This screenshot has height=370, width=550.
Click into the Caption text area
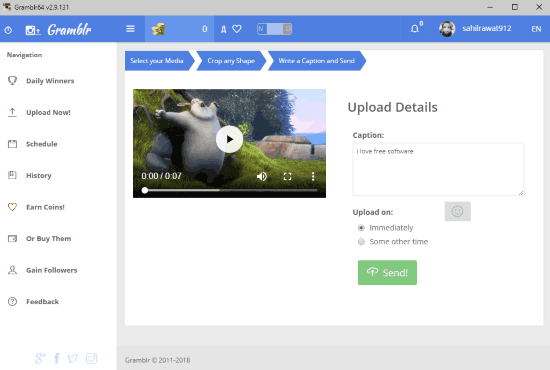coord(438,169)
